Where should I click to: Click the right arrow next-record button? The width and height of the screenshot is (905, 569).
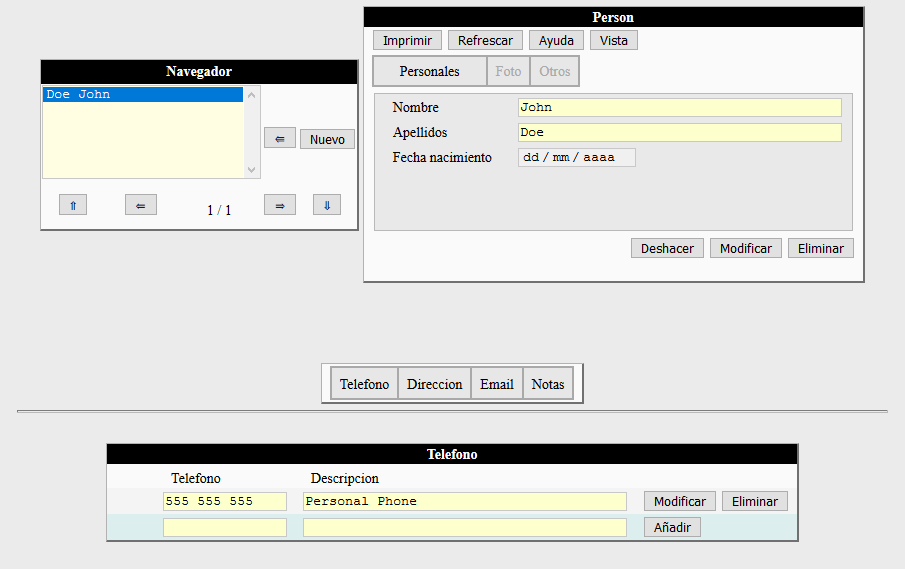(280, 205)
